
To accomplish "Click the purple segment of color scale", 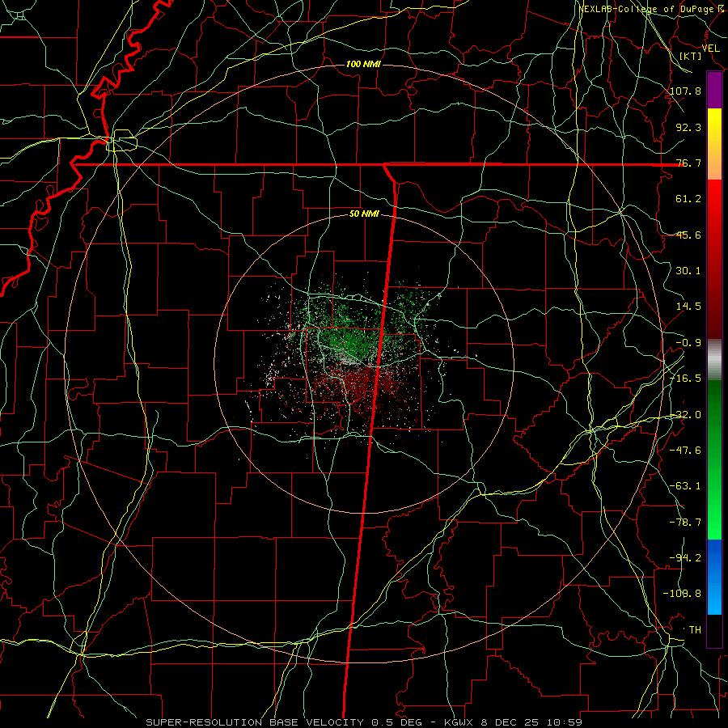I will tap(714, 90).
